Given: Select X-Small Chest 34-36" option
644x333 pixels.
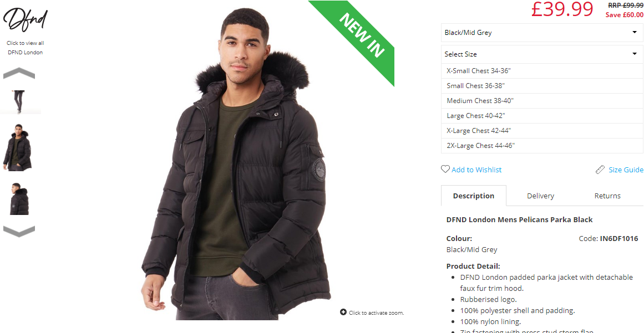Looking at the screenshot, I should [x=542, y=71].
